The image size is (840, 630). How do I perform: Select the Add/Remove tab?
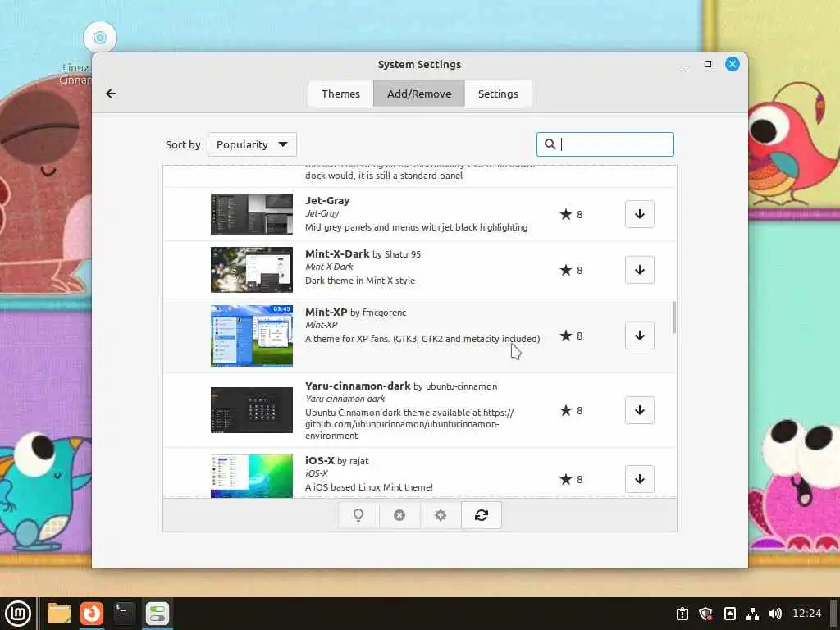[x=419, y=94]
